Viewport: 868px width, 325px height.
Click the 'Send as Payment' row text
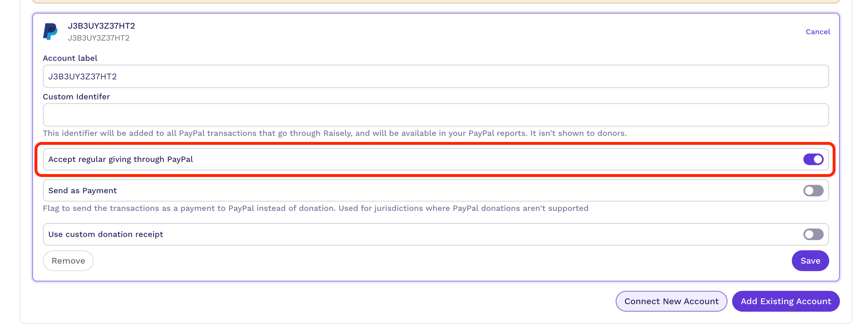(82, 191)
